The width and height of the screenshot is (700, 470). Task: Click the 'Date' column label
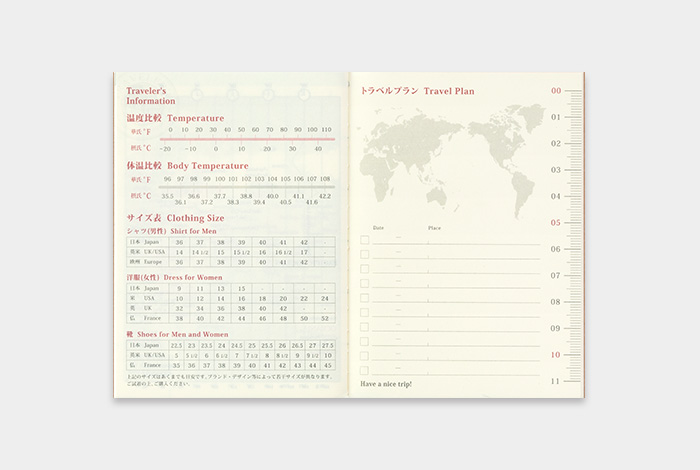pyautogui.click(x=378, y=228)
